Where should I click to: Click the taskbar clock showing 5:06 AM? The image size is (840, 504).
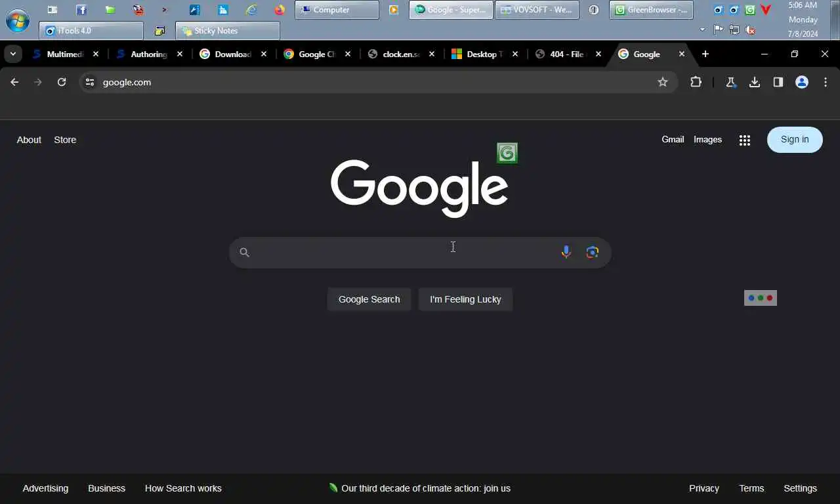[x=803, y=20]
